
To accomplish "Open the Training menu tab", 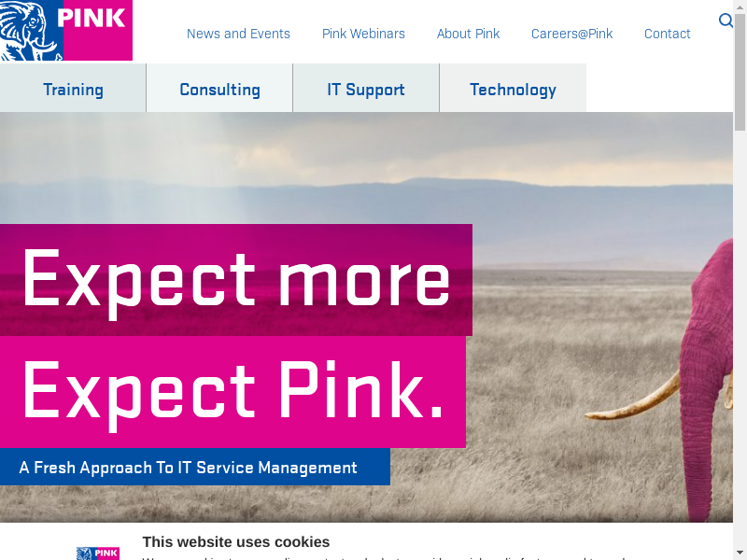I will pyautogui.click(x=73, y=88).
